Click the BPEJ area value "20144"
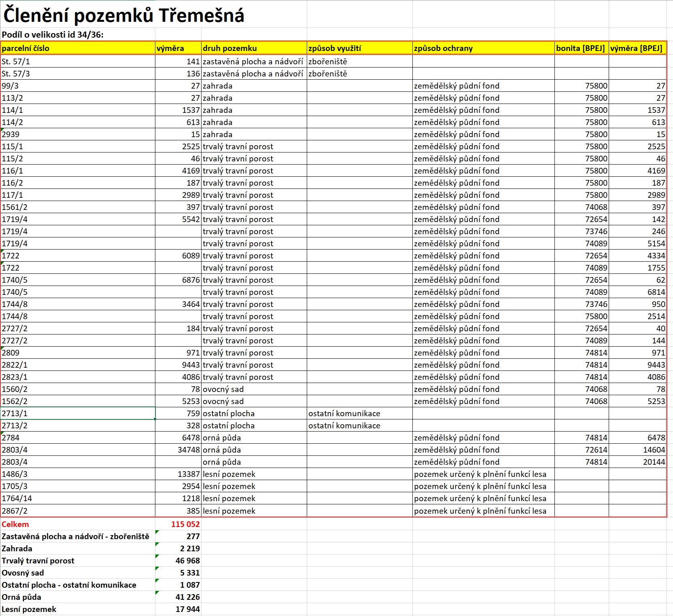673x616 pixels. 637,462
